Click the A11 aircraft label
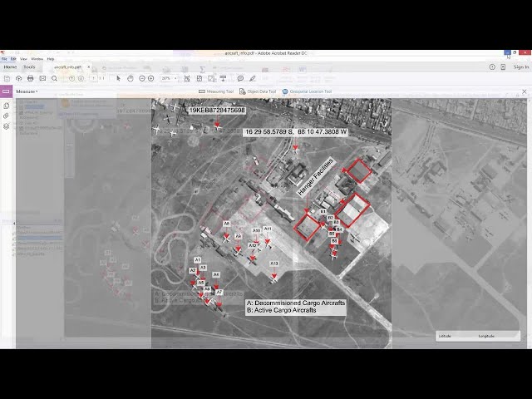Viewport: 532px width, 399px height. click(x=268, y=229)
